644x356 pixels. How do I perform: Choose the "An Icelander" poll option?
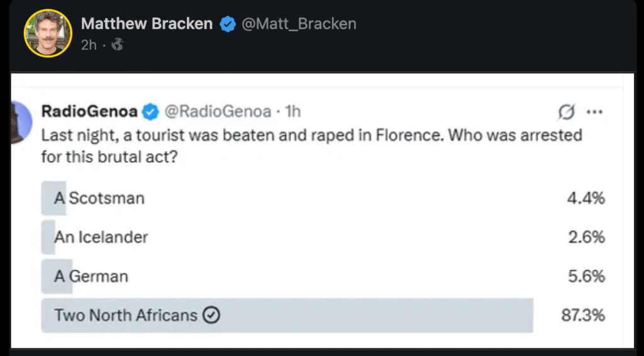[x=101, y=237]
